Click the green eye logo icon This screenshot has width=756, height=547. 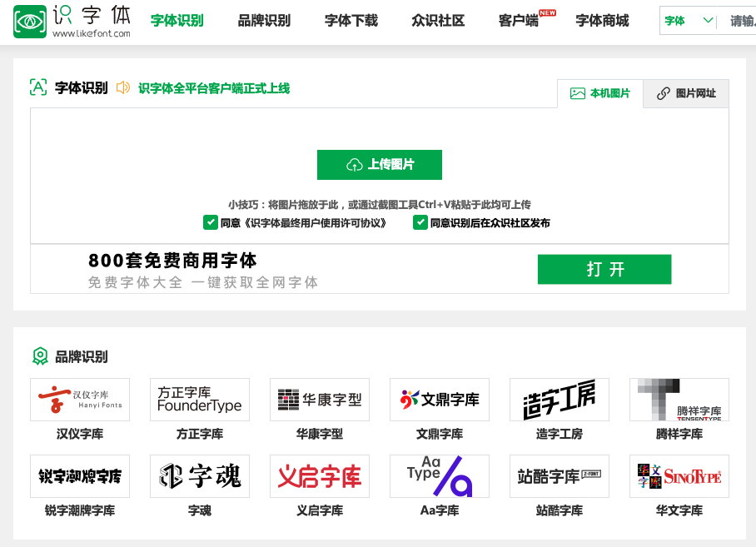click(x=30, y=21)
